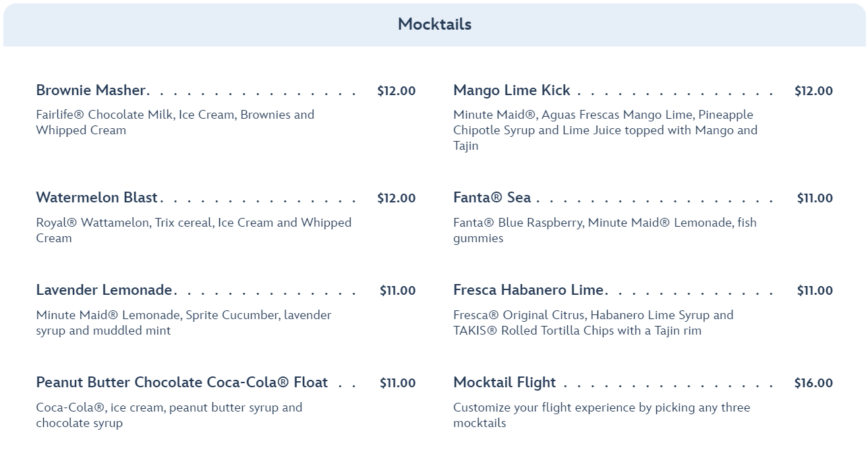Open the Fresca Habanero Lime item

528,290
